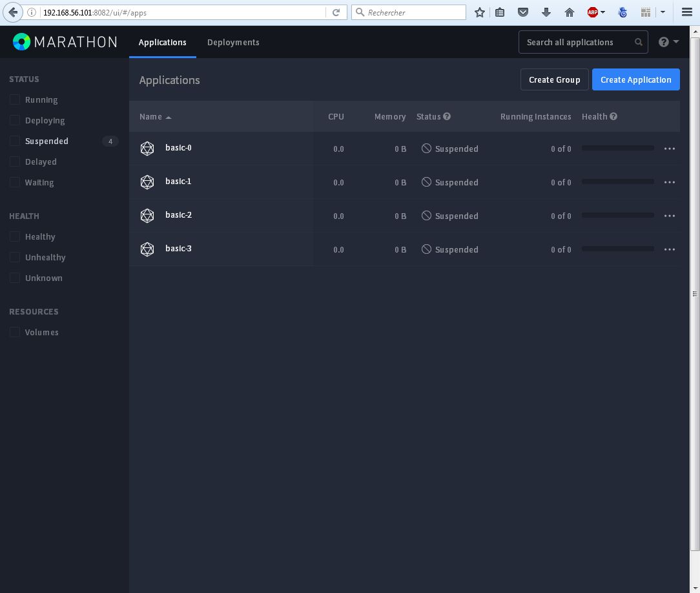Switch to the Deployments tab
The height and width of the screenshot is (593, 700).
coord(233,42)
